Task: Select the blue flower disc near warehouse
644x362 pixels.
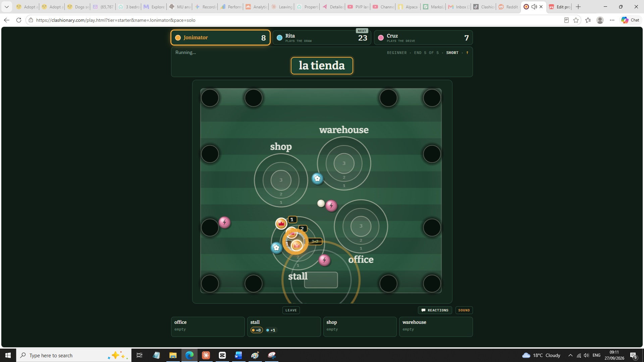Action: coord(317,179)
